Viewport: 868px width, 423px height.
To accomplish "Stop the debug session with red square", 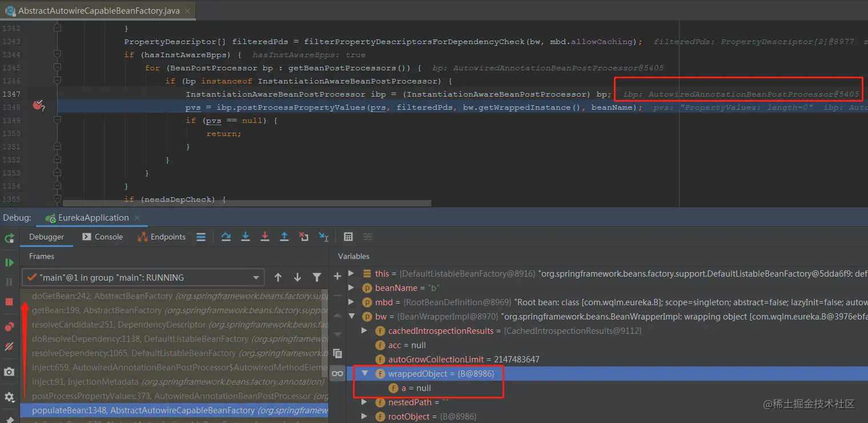I will coord(9,301).
